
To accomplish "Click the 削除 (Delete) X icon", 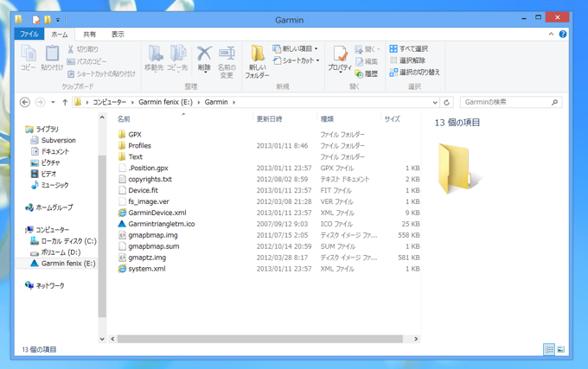I will tap(204, 54).
